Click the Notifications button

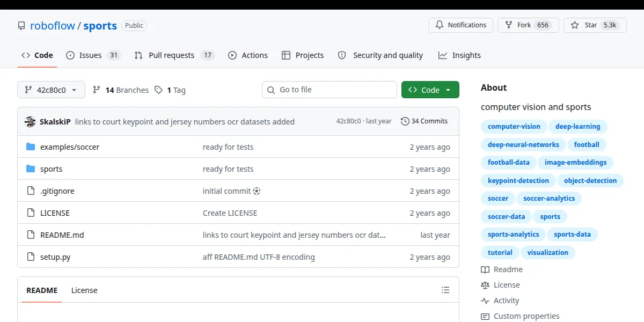coord(460,25)
